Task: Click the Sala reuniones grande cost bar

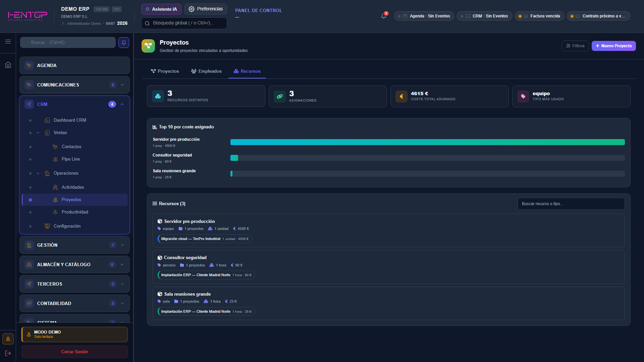Action: [x=427, y=174]
